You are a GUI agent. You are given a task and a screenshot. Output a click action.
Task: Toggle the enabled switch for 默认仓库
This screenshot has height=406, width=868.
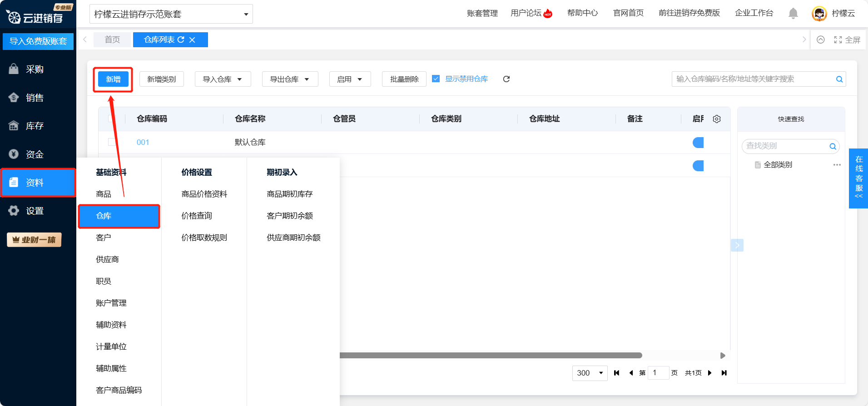point(698,143)
